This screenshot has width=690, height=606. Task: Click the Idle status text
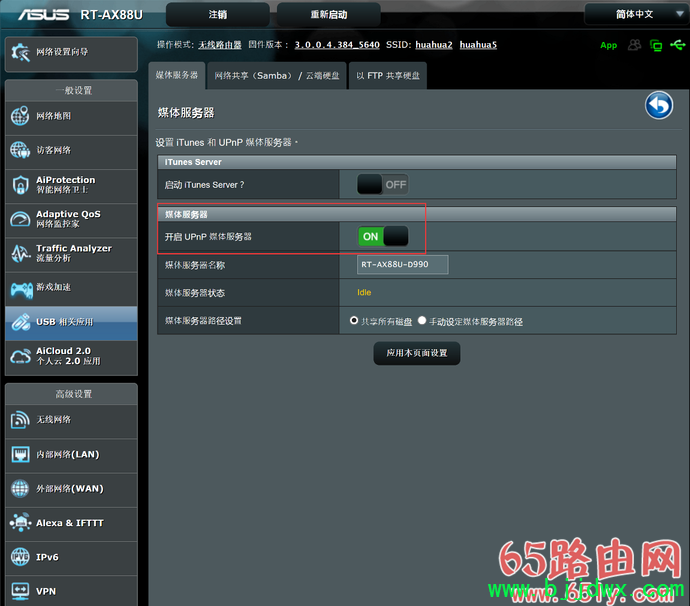(x=364, y=293)
